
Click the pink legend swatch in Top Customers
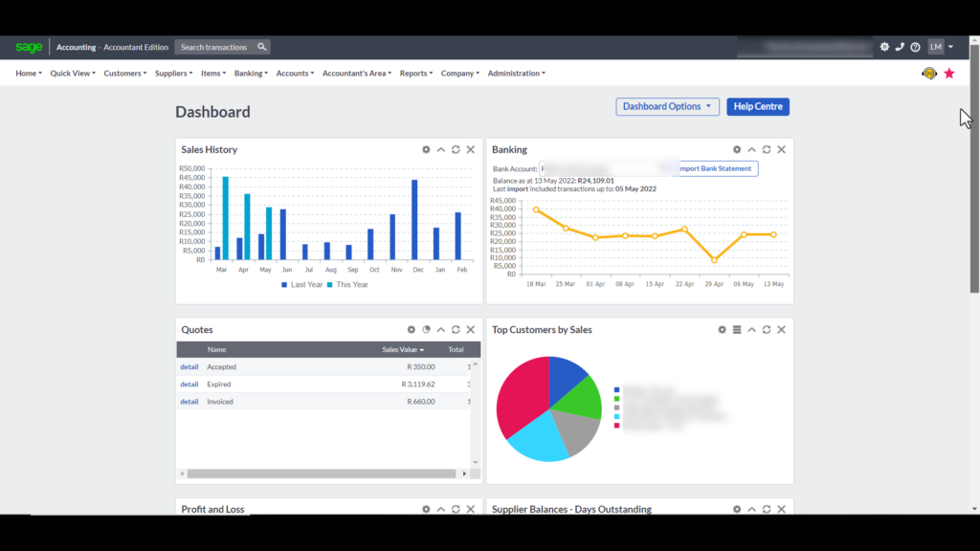pyautogui.click(x=617, y=426)
